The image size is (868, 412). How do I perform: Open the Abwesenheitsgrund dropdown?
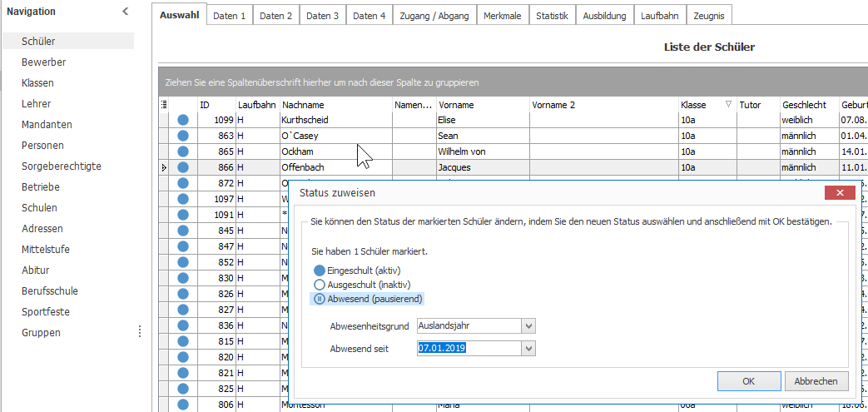[529, 326]
